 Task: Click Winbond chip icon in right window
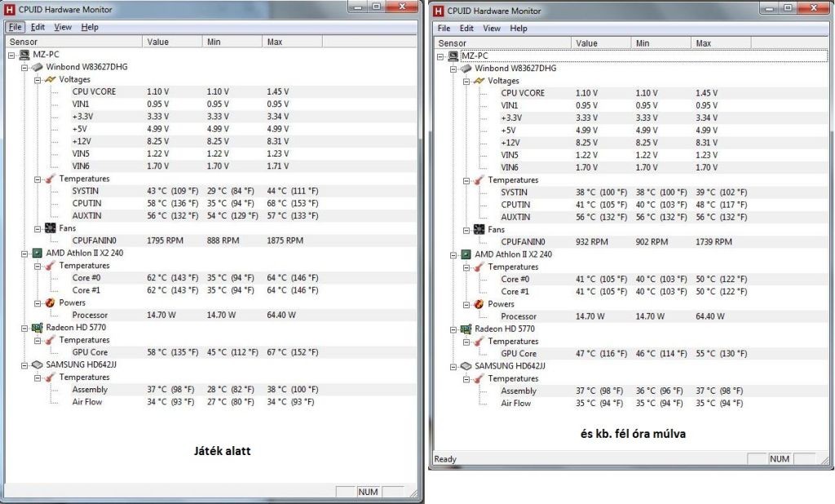click(x=466, y=69)
